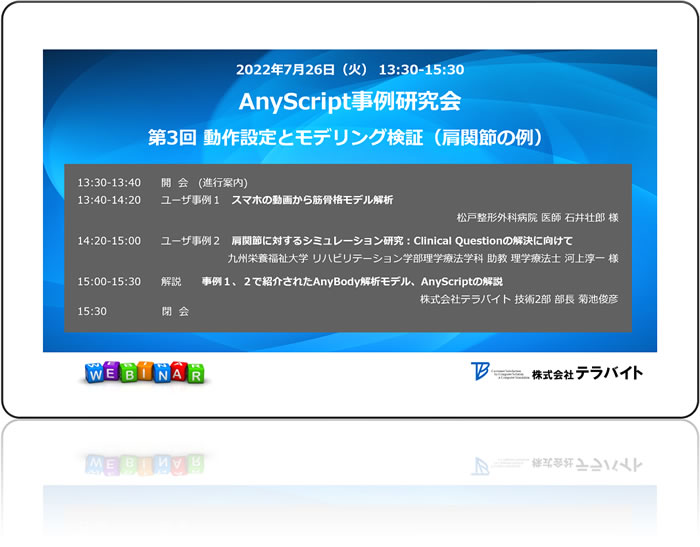Click the AnyScript事例研究会 title
This screenshot has height=547, width=700.
[350, 101]
